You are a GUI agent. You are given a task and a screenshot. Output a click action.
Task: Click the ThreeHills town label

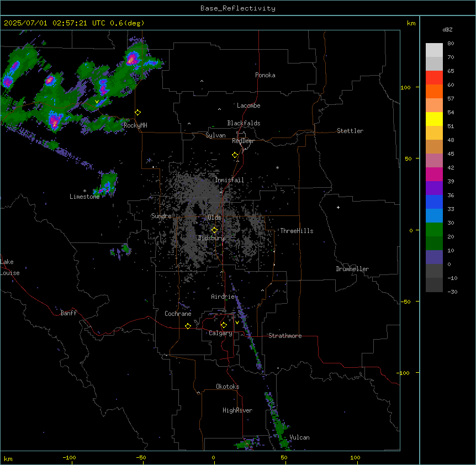point(297,231)
